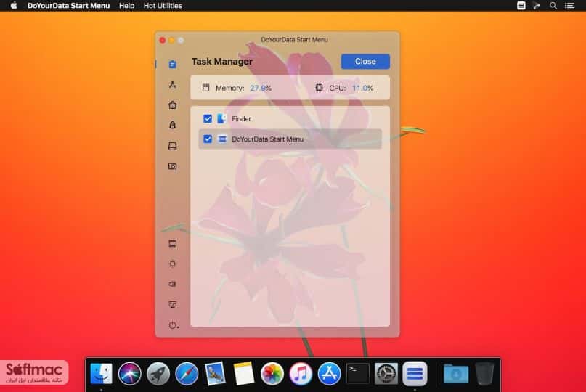Open the Applications sidebar icon

pyautogui.click(x=172, y=85)
